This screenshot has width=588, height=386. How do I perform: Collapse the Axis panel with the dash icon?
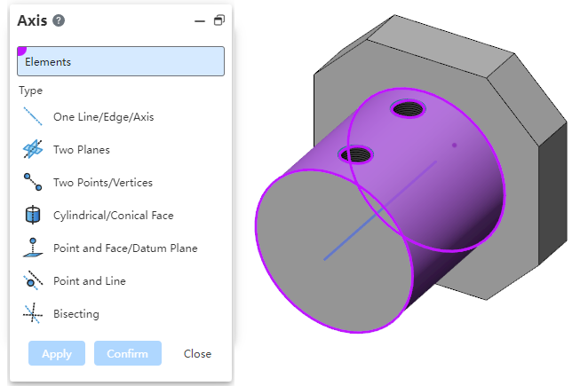click(x=200, y=21)
